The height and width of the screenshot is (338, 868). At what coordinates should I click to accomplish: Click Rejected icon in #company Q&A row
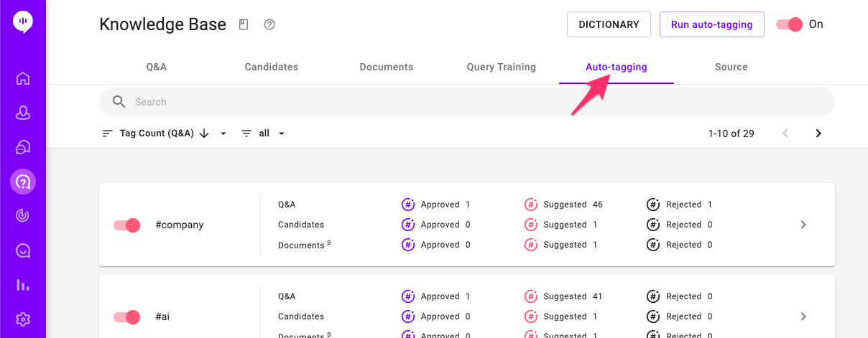(x=653, y=205)
